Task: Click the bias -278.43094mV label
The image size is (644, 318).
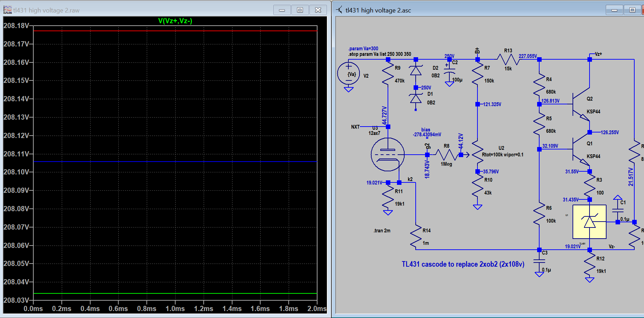Action: (x=427, y=132)
